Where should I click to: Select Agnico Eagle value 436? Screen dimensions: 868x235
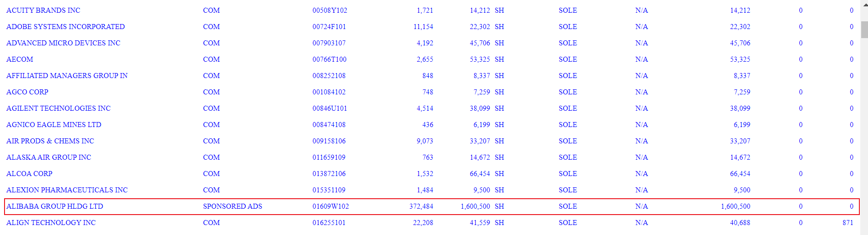coord(427,125)
